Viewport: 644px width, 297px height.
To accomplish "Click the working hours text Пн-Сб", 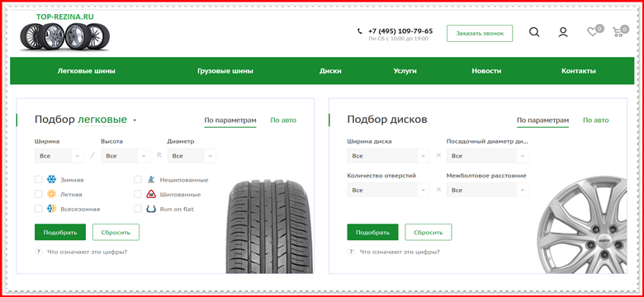I will pyautogui.click(x=399, y=39).
